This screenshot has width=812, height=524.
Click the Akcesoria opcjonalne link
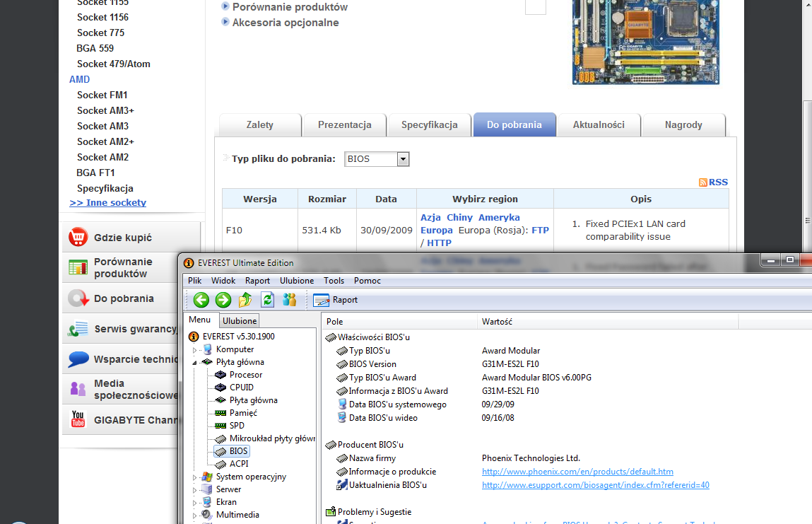(286, 23)
